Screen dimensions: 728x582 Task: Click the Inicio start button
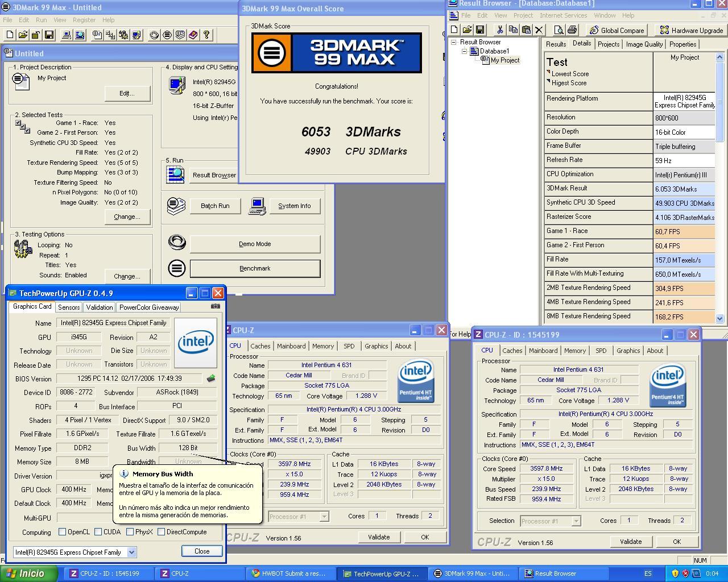27,573
